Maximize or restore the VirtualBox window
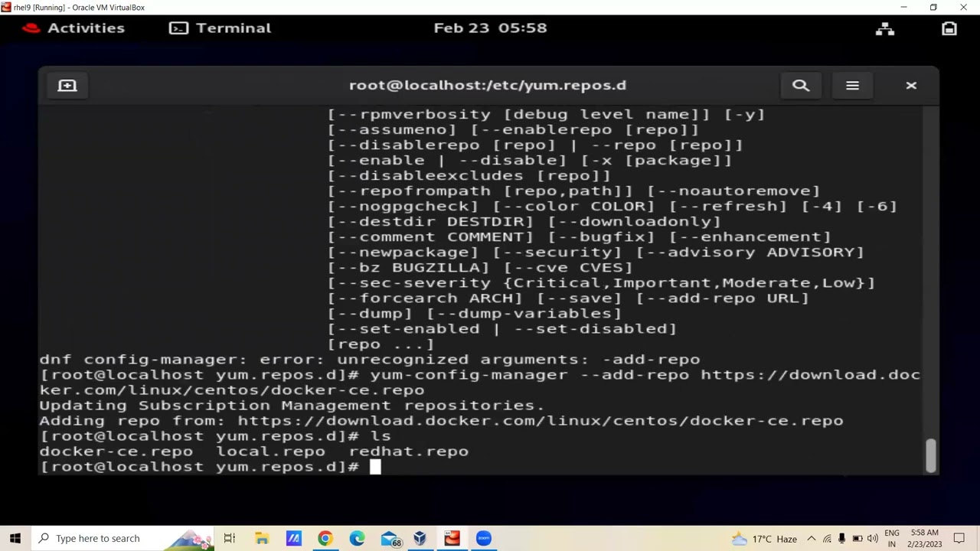The width and height of the screenshot is (980, 551). [933, 8]
